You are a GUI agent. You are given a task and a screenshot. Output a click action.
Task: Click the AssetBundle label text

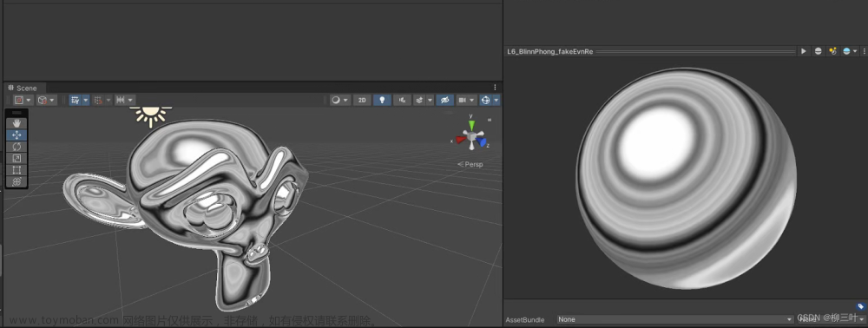(x=525, y=319)
